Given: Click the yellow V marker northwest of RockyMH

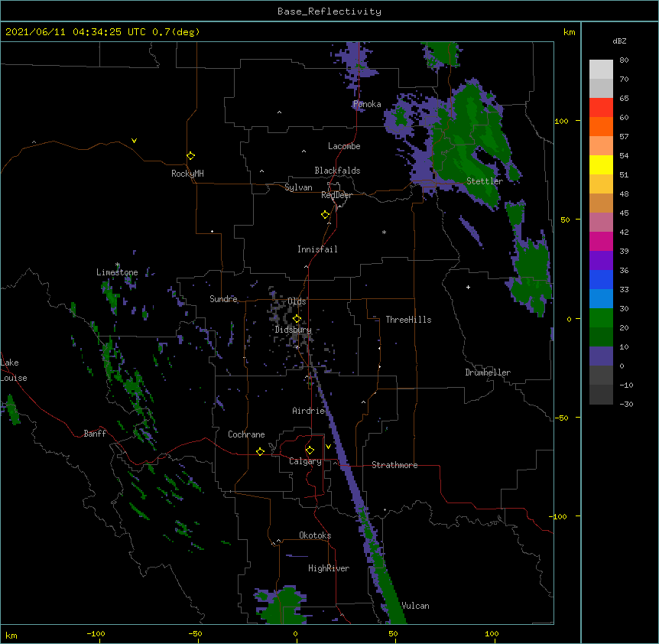Looking at the screenshot, I should 134,141.
